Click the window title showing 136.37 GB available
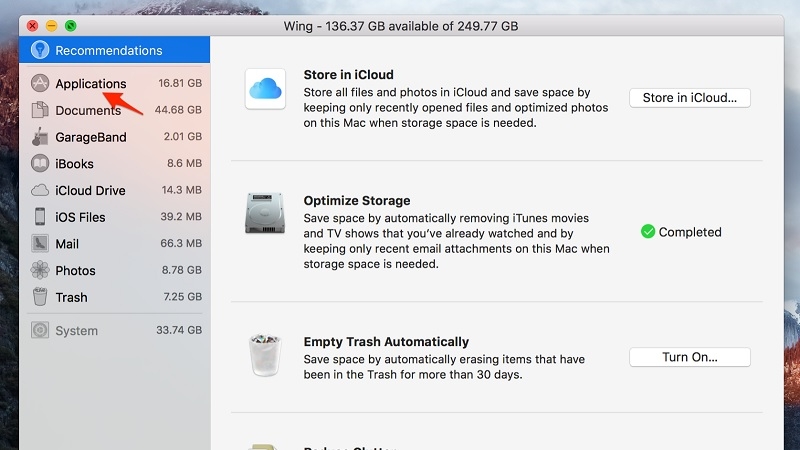The height and width of the screenshot is (450, 800). click(401, 26)
